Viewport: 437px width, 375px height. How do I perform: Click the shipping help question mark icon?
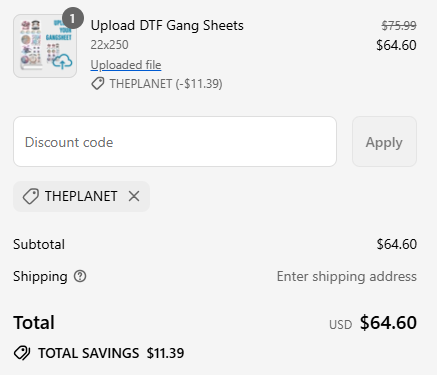click(x=80, y=276)
